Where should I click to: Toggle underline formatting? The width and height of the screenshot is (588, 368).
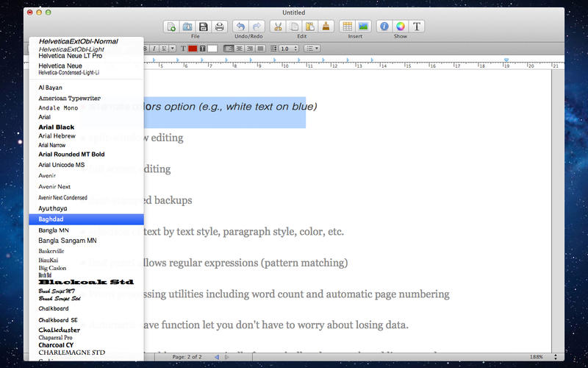tap(163, 49)
